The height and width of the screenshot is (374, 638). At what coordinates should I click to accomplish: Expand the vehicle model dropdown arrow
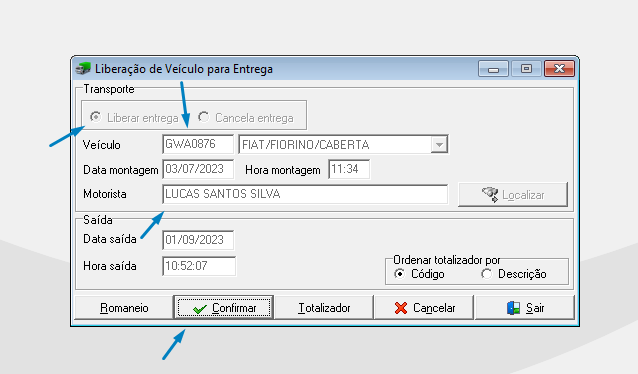[439, 144]
